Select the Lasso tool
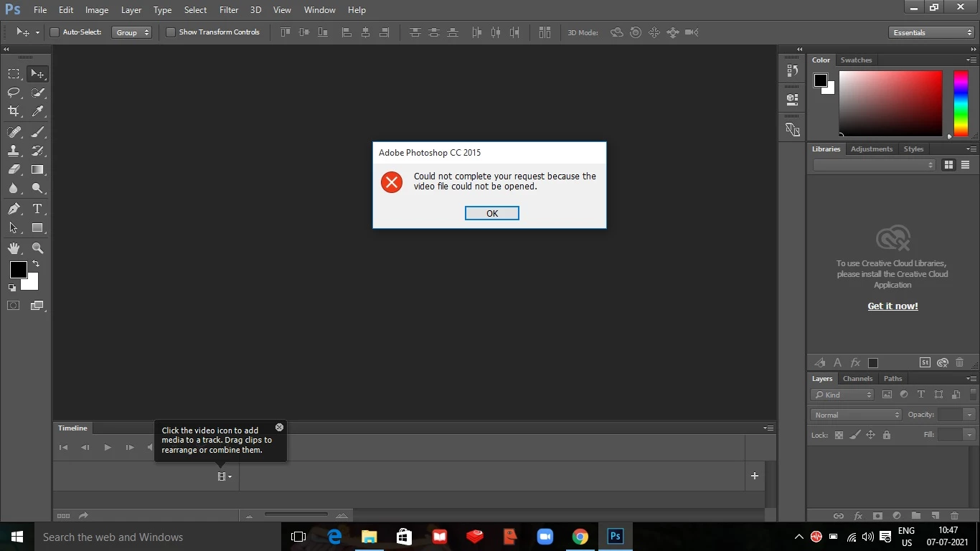 click(x=14, y=93)
